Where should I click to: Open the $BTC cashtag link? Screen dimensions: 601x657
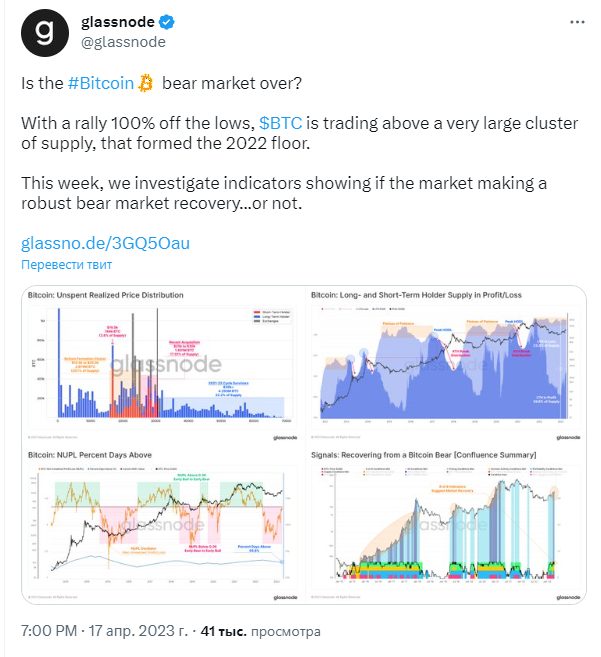click(x=280, y=123)
